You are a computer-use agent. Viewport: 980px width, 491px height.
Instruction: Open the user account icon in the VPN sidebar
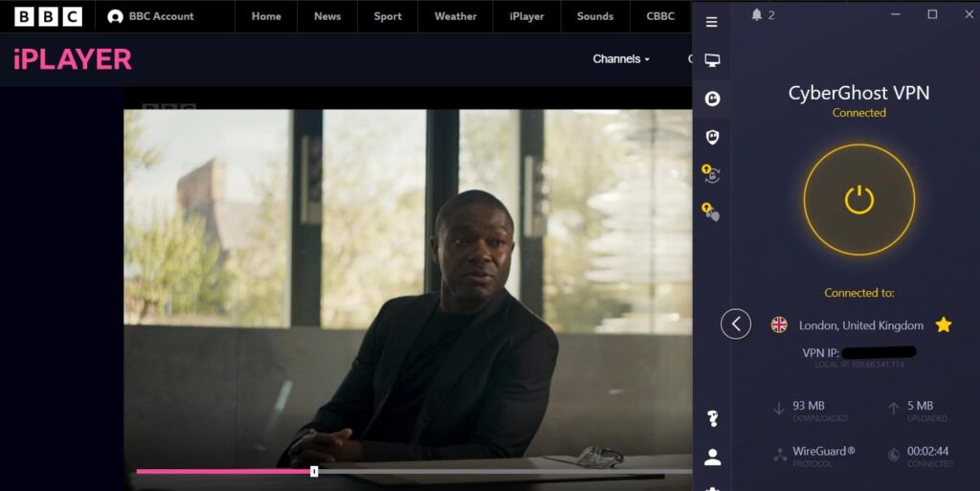(x=712, y=458)
